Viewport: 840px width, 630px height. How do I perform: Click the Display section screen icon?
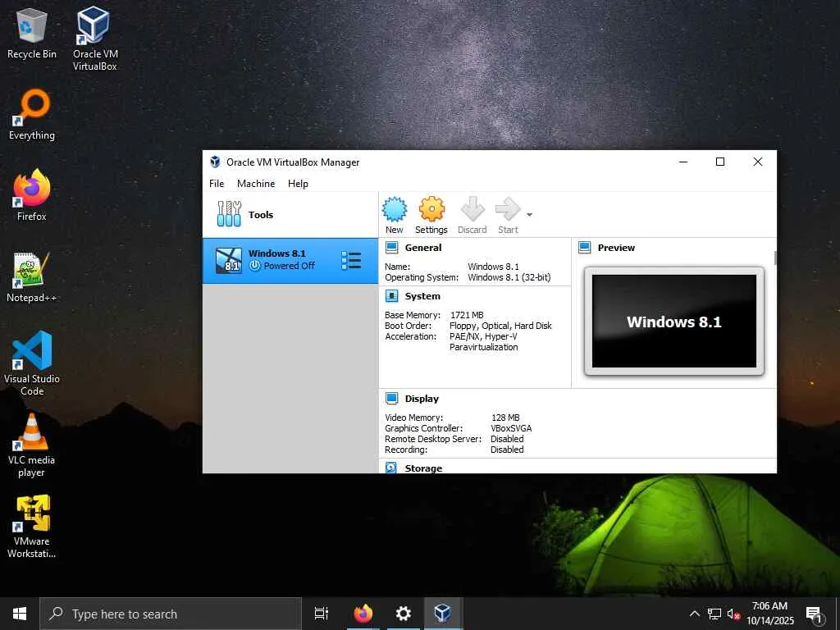(392, 399)
